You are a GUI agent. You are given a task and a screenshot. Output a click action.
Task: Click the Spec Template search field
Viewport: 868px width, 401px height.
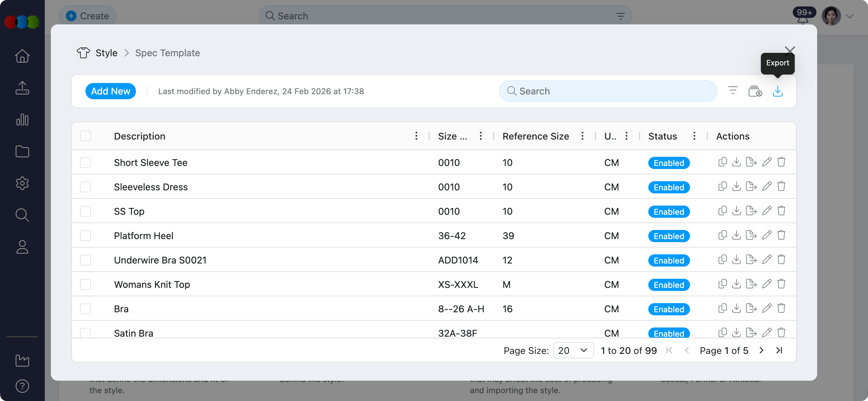pyautogui.click(x=608, y=91)
